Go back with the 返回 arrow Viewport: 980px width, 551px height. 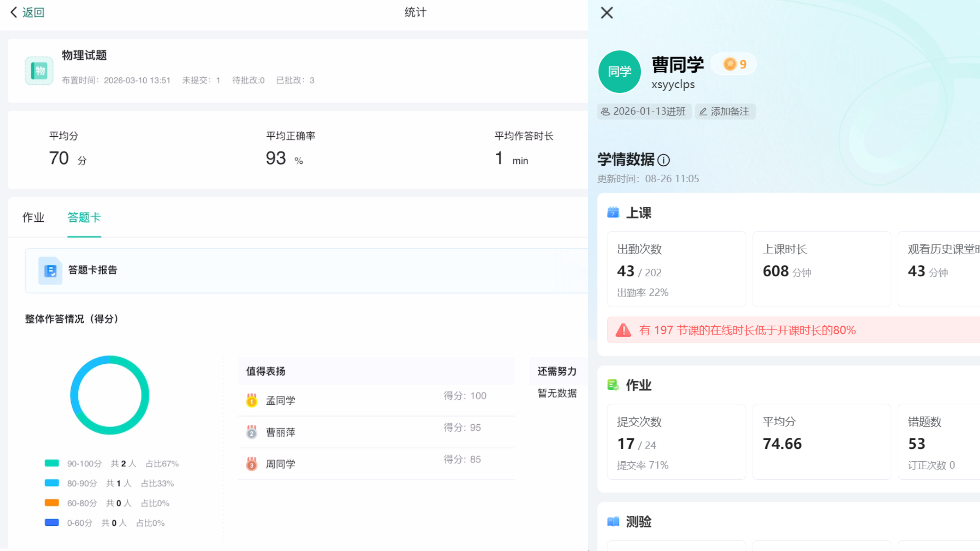14,12
